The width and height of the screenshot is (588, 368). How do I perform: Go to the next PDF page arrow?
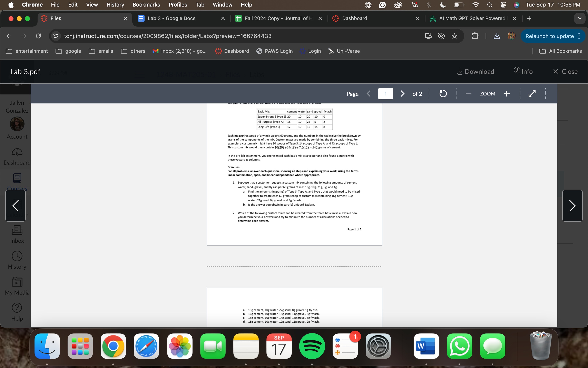(402, 94)
